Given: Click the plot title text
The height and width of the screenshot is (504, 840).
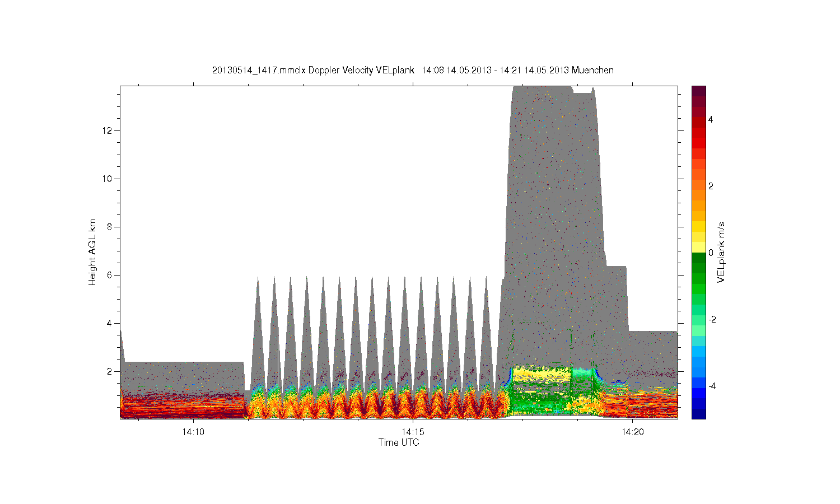Looking at the screenshot, I should pyautogui.click(x=413, y=71).
